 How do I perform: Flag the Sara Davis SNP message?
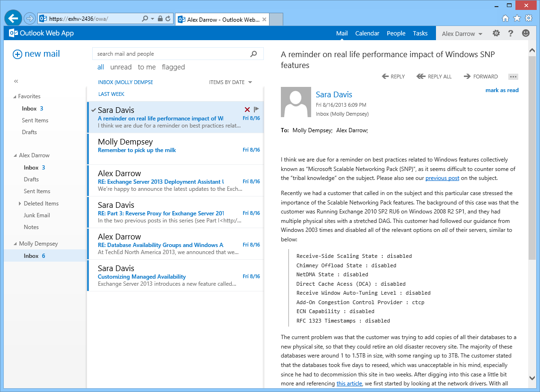point(256,109)
